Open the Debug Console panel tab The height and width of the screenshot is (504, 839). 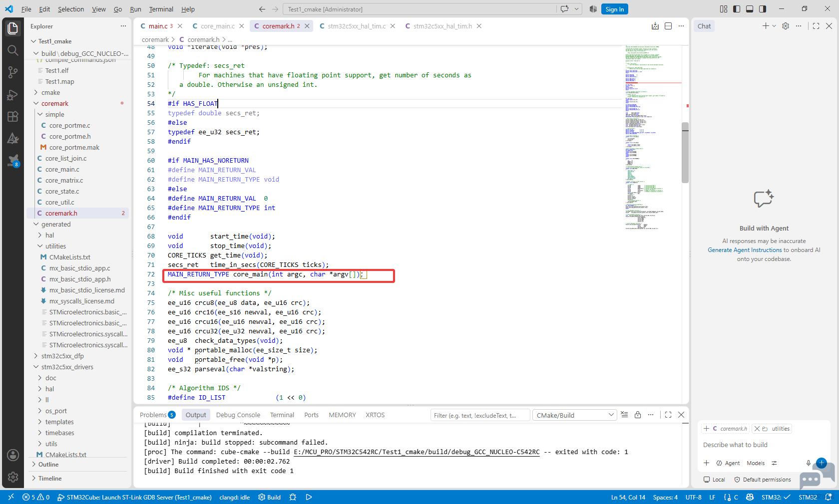pos(238,415)
